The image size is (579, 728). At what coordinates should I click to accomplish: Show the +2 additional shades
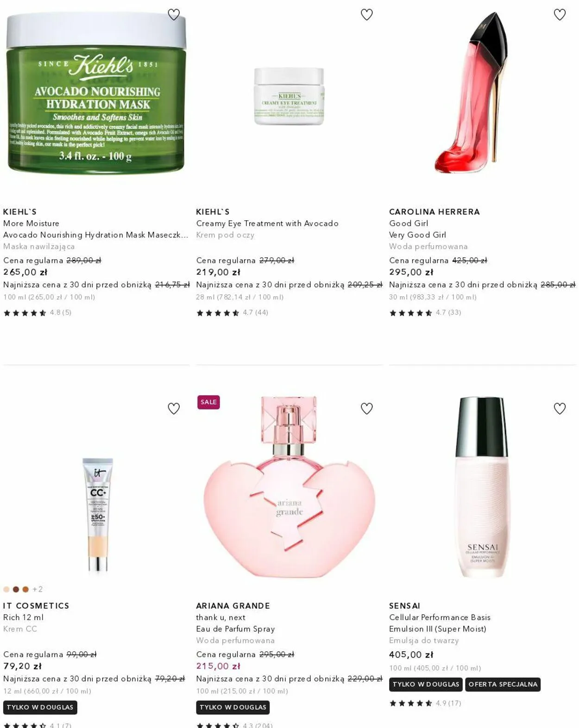[38, 589]
